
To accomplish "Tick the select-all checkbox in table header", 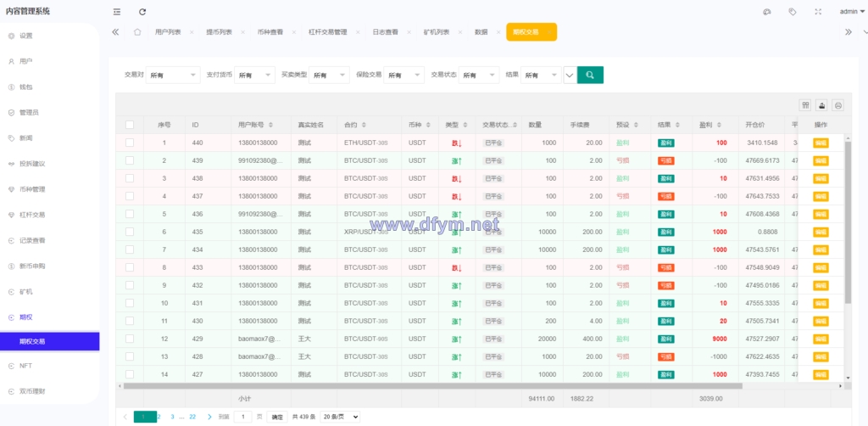I will [x=130, y=125].
